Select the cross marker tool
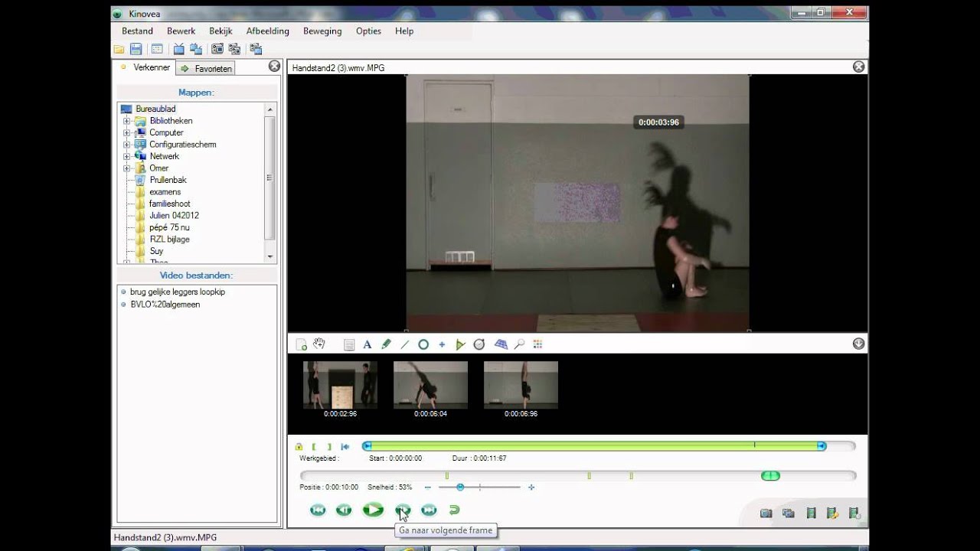Image resolution: width=980 pixels, height=551 pixels. tap(442, 344)
